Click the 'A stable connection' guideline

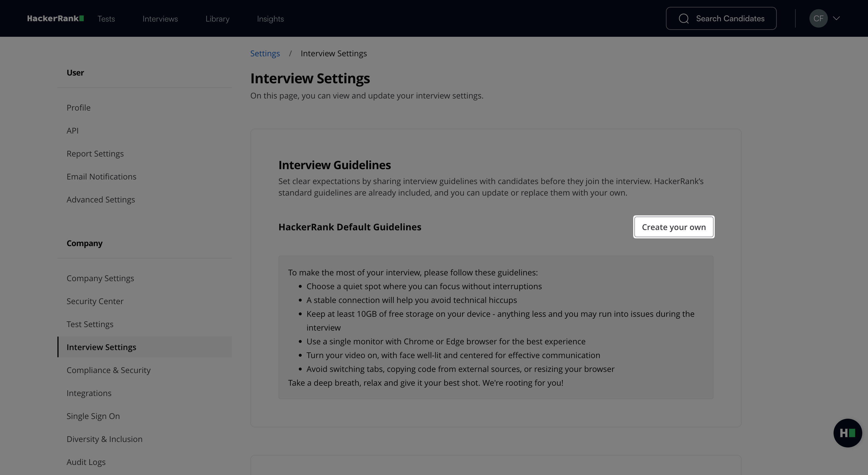(411, 300)
